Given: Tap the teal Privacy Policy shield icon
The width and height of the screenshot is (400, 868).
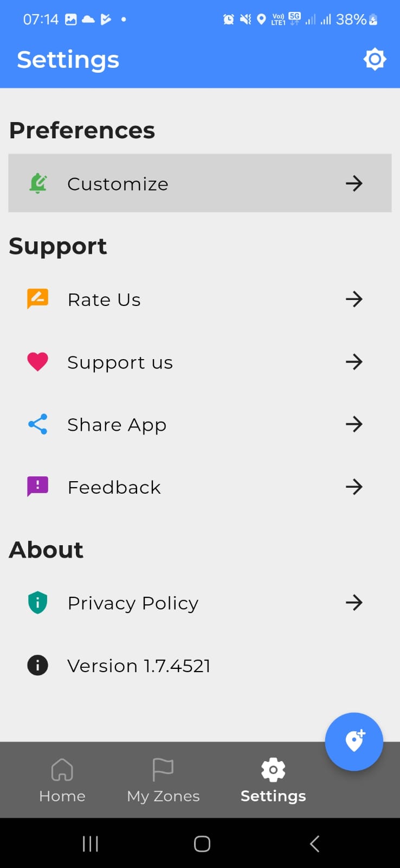Looking at the screenshot, I should click(38, 603).
